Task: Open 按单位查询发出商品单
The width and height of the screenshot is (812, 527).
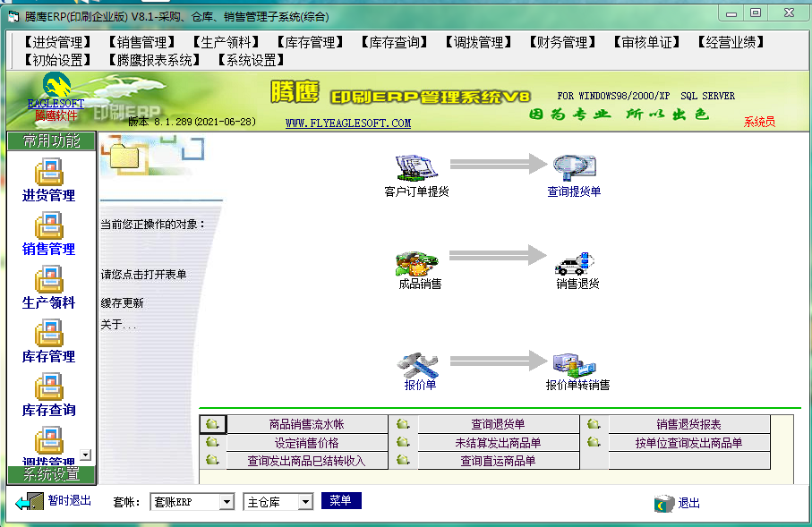Action: click(x=689, y=443)
